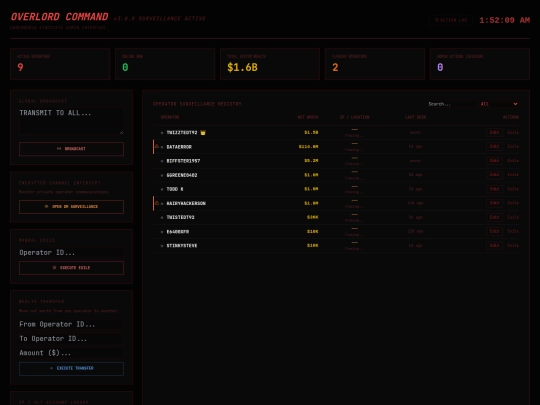Image resolution: width=540 pixels, height=405 pixels.
Task: Click the status dot before STINKYSTEVE
Action: coord(162,246)
